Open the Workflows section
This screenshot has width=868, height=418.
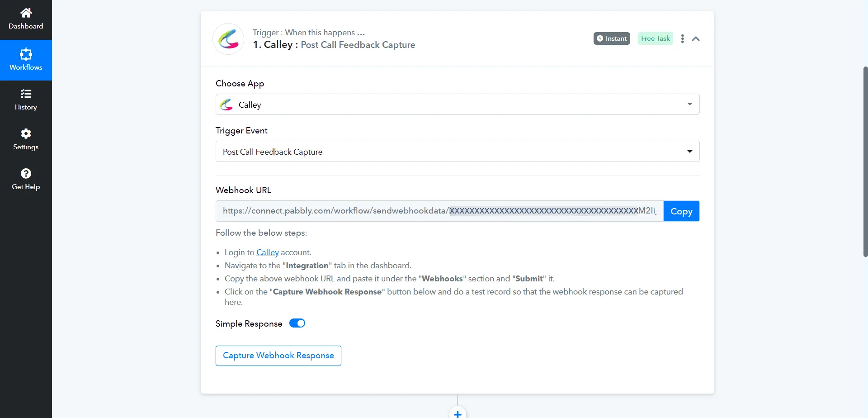point(26,60)
